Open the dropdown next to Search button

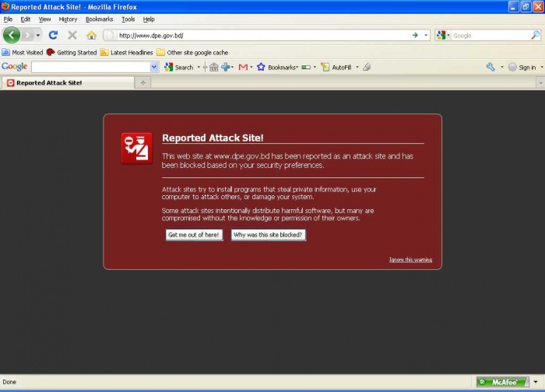pyautogui.click(x=199, y=68)
